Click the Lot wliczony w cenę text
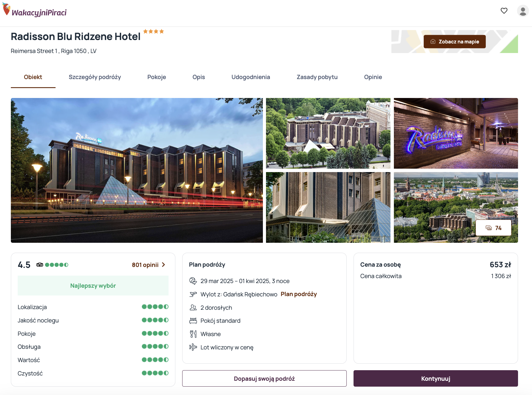 pos(227,347)
